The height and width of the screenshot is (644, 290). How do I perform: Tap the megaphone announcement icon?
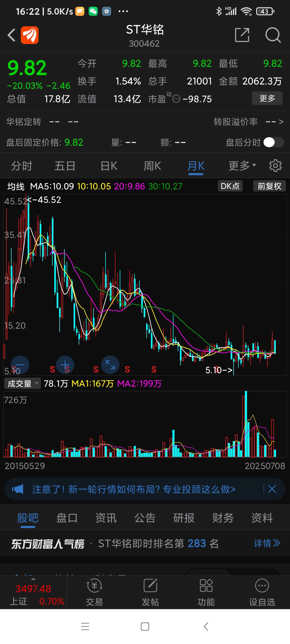tap(18, 489)
